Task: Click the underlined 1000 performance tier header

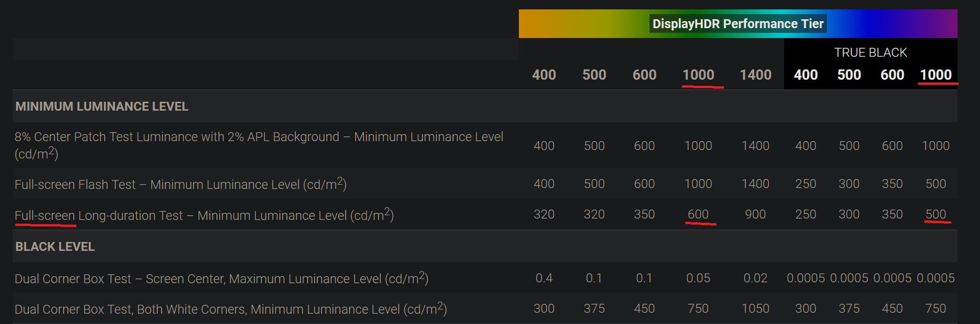Action: pos(698,75)
